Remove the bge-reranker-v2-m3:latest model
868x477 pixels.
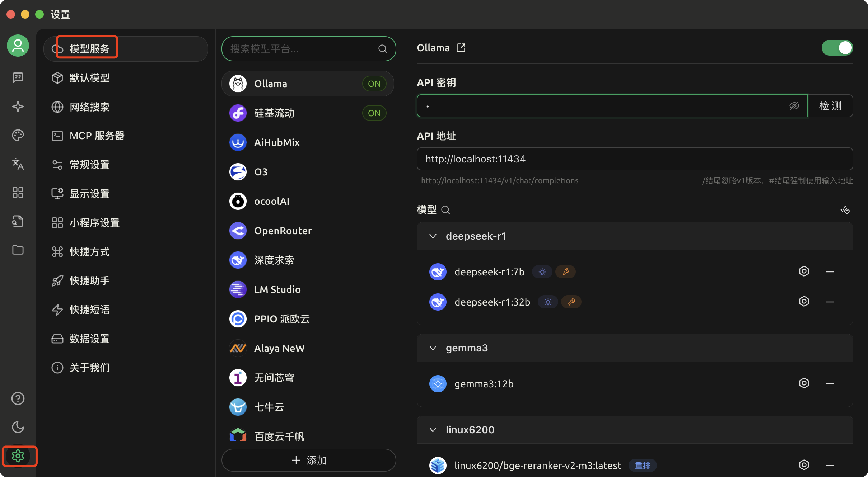[830, 466]
